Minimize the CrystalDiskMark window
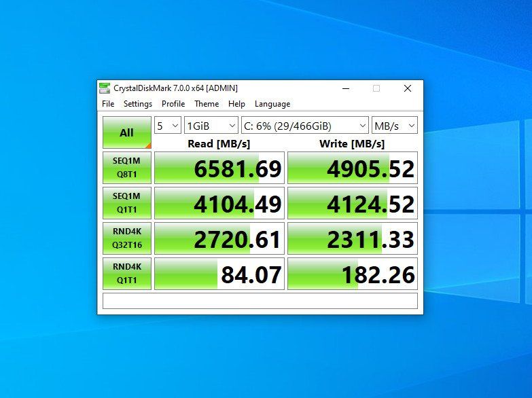532x398 pixels. (x=346, y=88)
